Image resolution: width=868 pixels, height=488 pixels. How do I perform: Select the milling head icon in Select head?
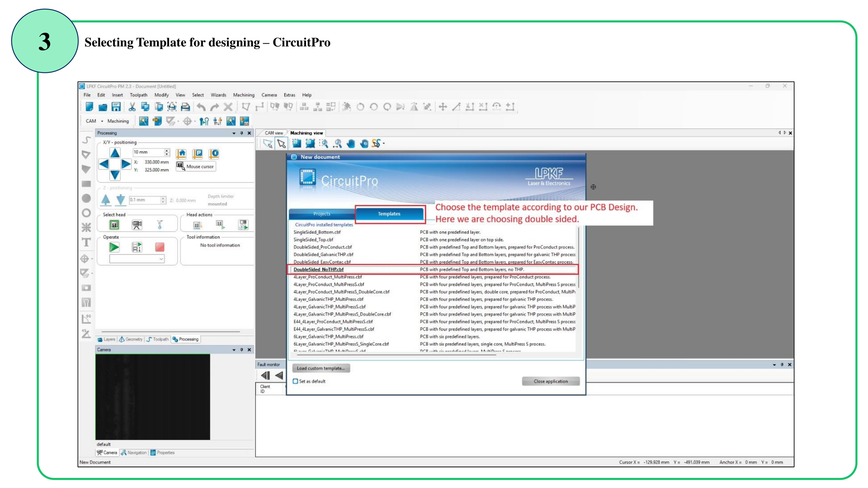tap(114, 225)
